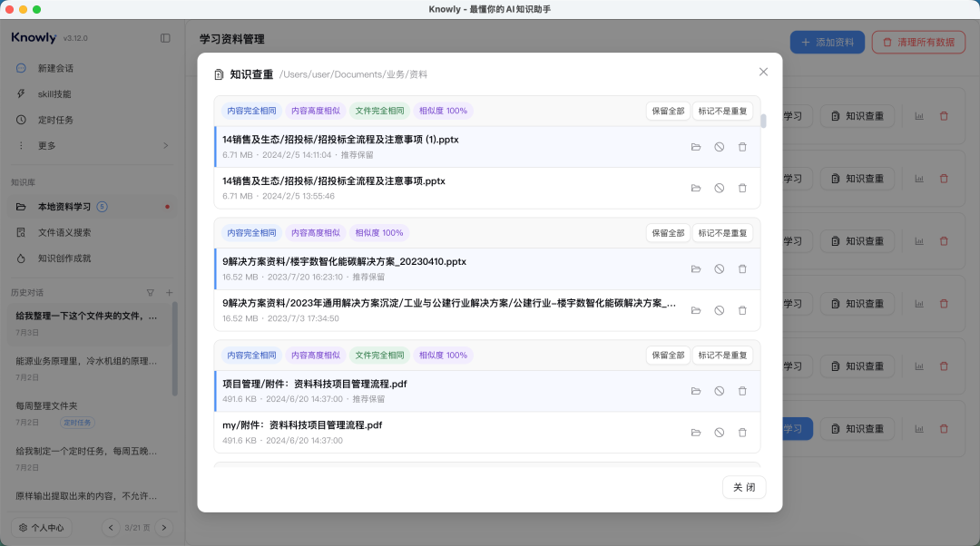
Task: Open folder for 2023年通用解决方案沉淀 file
Action: (696, 310)
